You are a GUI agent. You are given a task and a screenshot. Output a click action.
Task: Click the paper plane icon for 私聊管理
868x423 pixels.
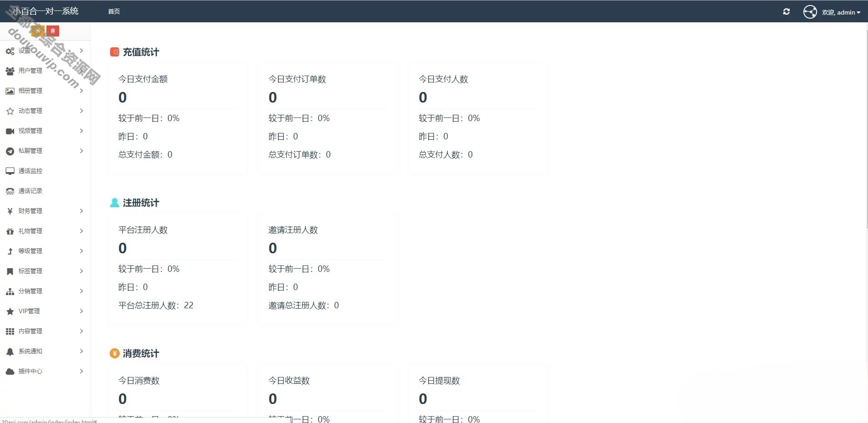pyautogui.click(x=10, y=151)
